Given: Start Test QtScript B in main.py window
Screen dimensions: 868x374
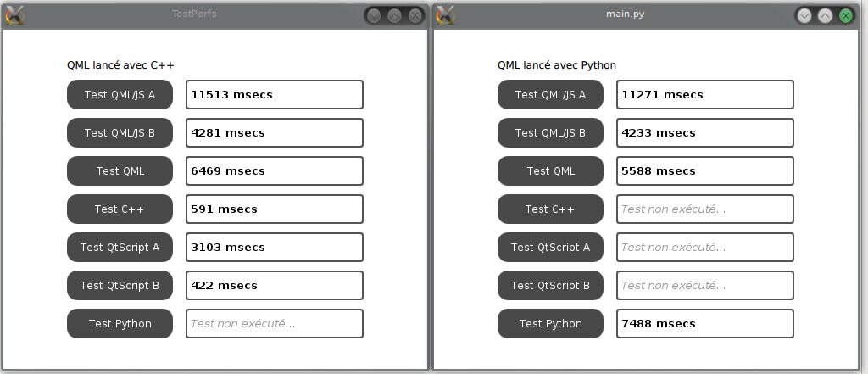Looking at the screenshot, I should [550, 286].
